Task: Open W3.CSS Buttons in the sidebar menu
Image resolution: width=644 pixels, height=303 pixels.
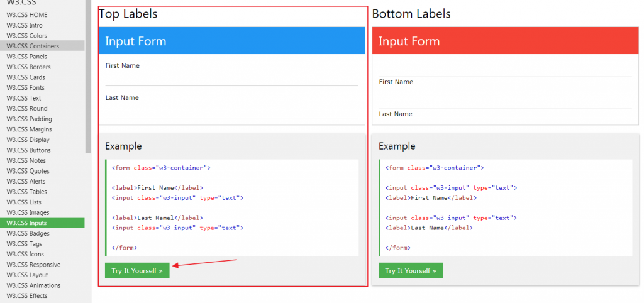Action: [29, 150]
